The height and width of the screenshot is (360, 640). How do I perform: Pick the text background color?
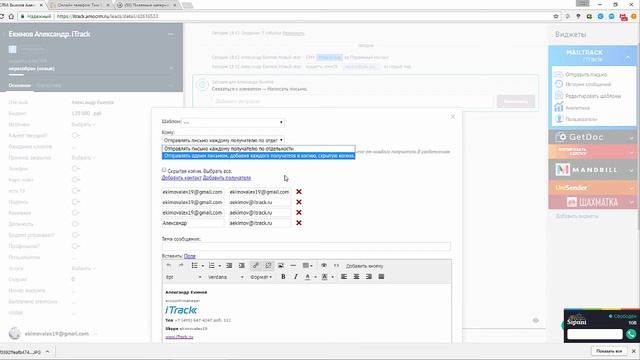[x=324, y=277]
